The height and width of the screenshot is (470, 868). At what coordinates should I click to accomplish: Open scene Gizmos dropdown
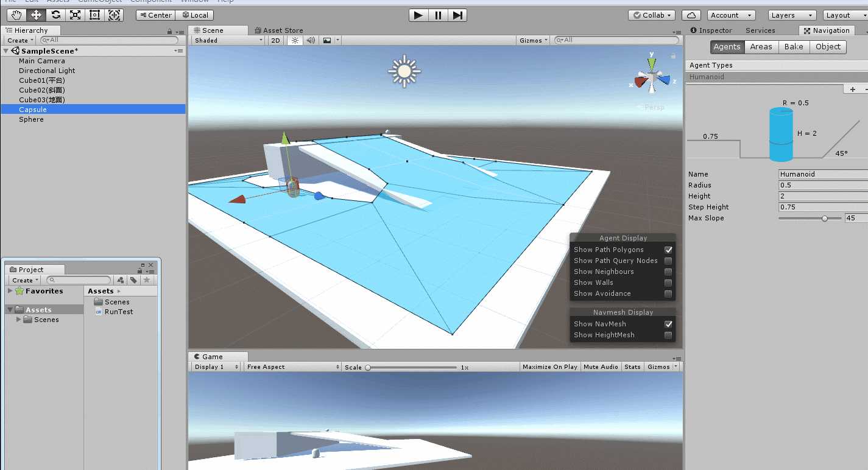[533, 40]
